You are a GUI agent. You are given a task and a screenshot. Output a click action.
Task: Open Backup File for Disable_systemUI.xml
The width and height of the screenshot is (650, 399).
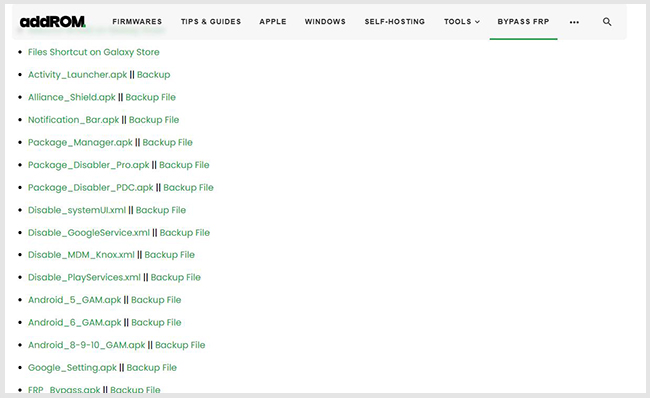pos(161,210)
